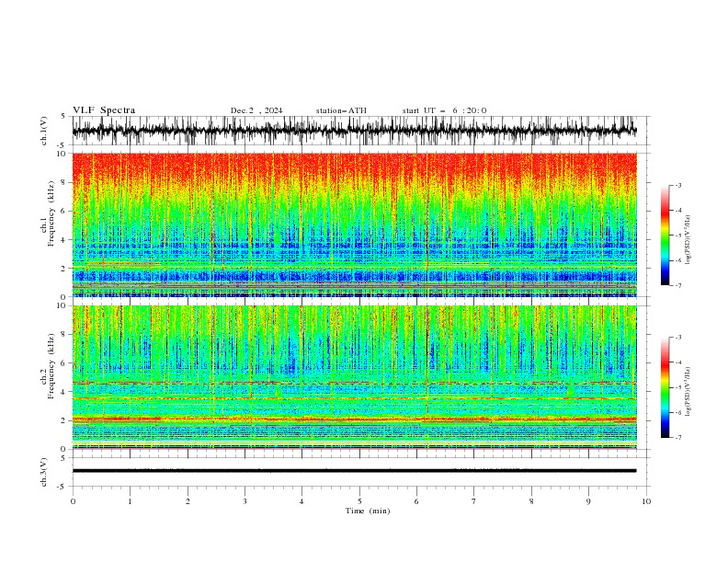Click the date 'Dec.2 , 2024'
The height and width of the screenshot is (563, 728).
click(256, 110)
